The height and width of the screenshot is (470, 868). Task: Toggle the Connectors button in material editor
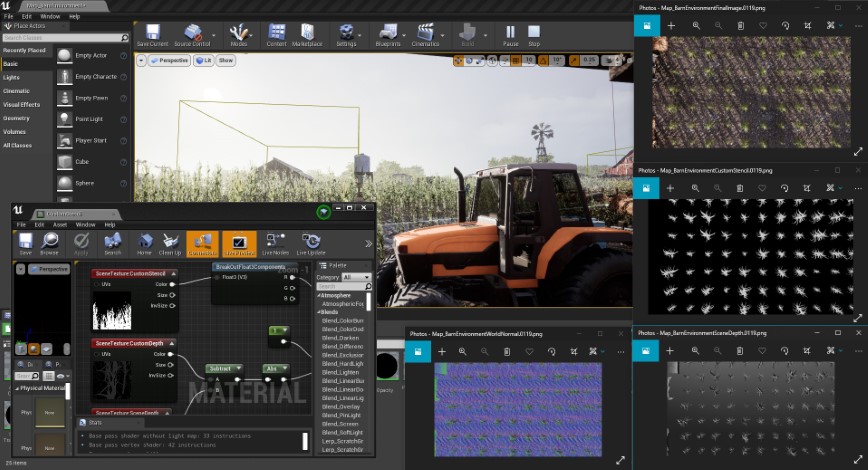coord(202,244)
